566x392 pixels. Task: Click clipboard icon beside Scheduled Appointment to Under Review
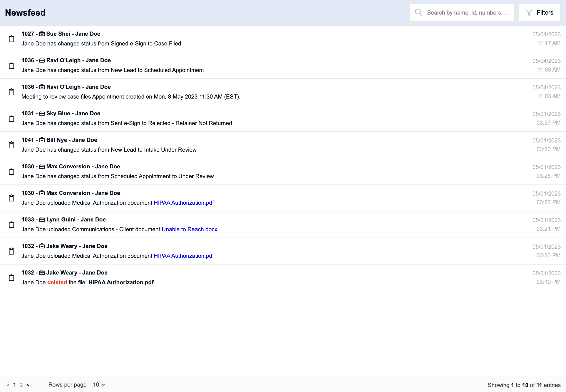pos(12,171)
